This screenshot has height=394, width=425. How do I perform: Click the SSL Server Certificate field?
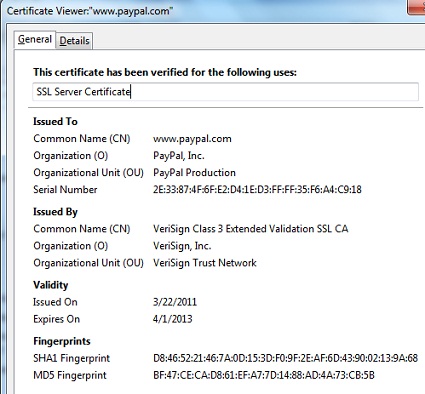[225, 92]
